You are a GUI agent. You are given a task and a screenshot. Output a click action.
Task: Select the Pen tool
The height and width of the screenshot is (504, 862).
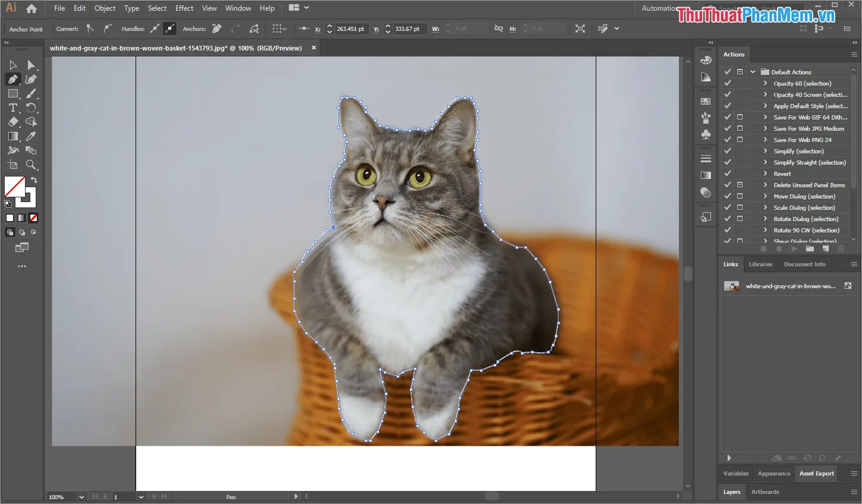[13, 79]
